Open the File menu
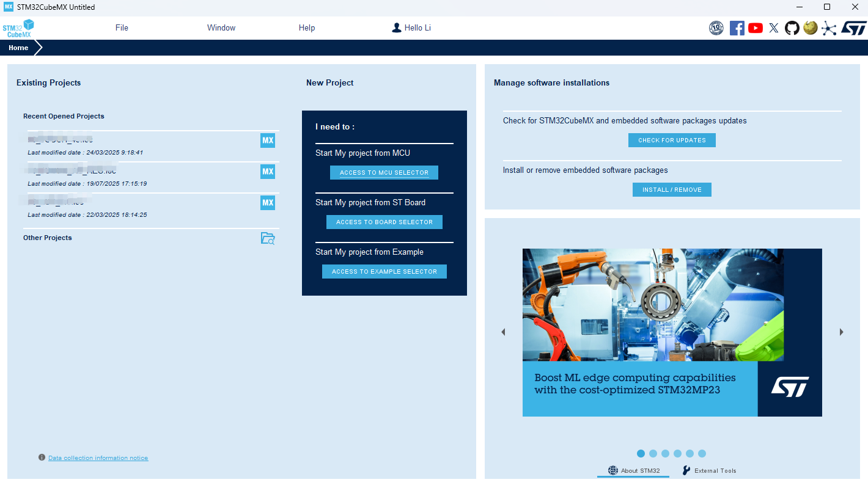868x485 pixels. pos(122,27)
